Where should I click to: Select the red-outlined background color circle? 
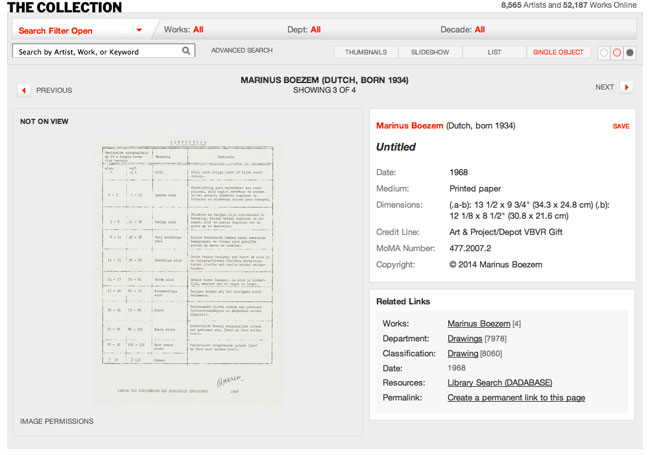pyautogui.click(x=617, y=53)
